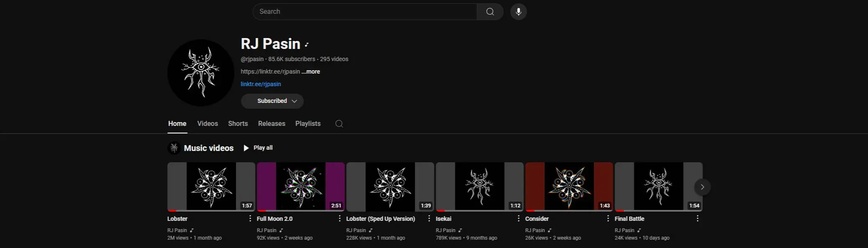Play the Final Battle video thumbnail
868x248 pixels.
[x=659, y=187]
